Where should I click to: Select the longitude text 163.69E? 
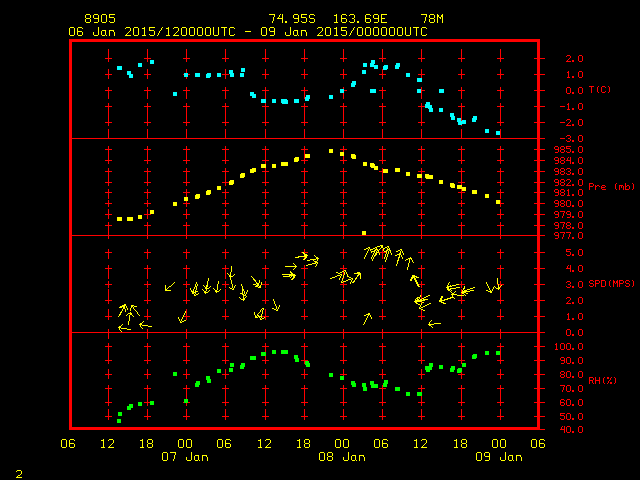click(360, 19)
